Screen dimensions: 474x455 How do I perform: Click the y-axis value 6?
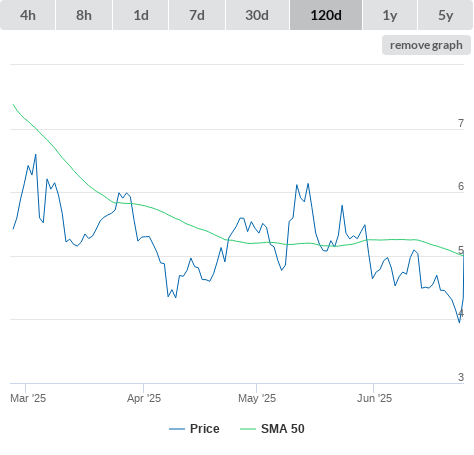[461, 186]
